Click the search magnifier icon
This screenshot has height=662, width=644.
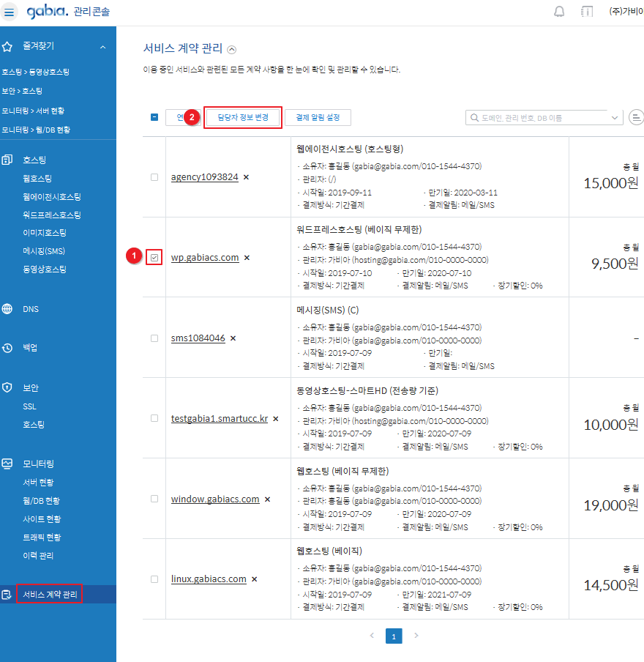475,118
